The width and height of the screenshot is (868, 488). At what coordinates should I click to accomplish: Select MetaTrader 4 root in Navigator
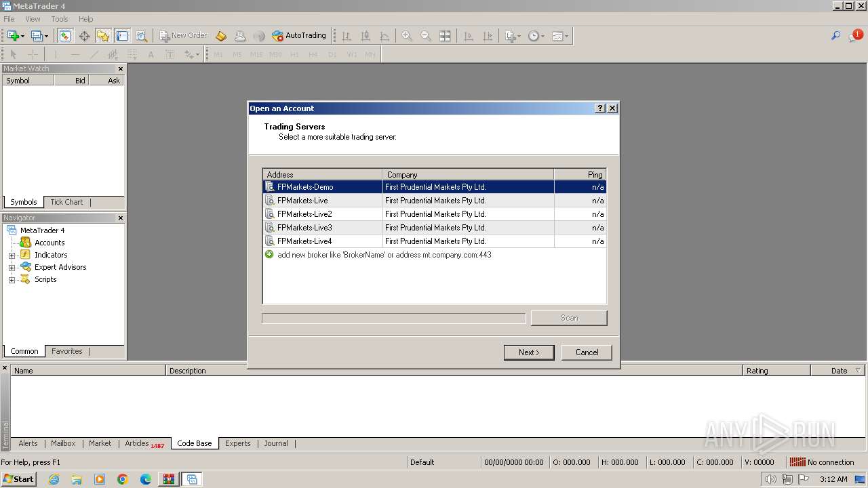point(42,230)
